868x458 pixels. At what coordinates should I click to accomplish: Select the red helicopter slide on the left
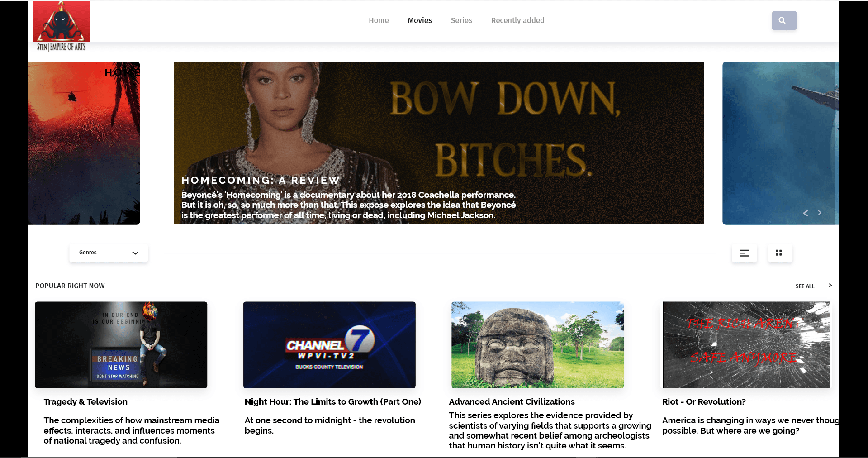click(x=84, y=143)
